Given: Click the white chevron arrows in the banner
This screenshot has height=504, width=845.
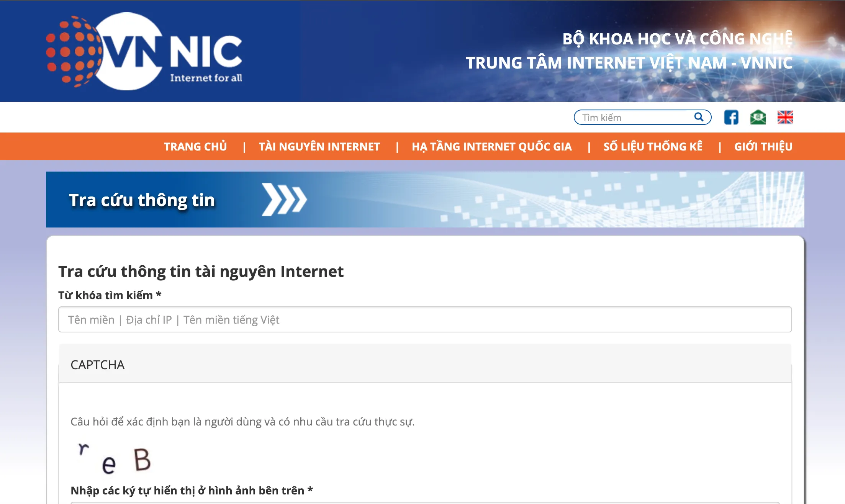Looking at the screenshot, I should (x=283, y=199).
